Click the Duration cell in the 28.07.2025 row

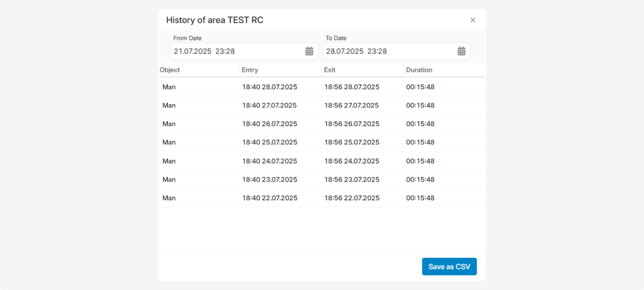coord(420,87)
